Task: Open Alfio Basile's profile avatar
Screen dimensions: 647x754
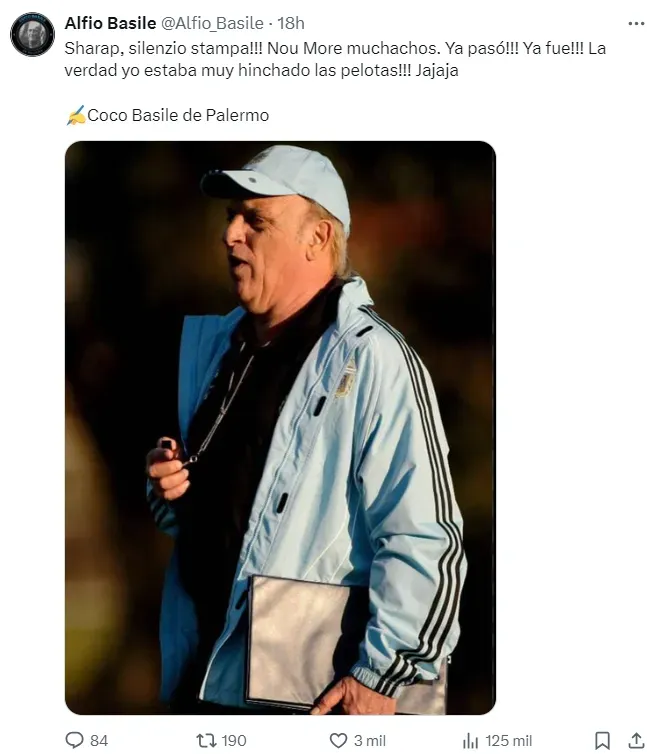Action: 32,34
